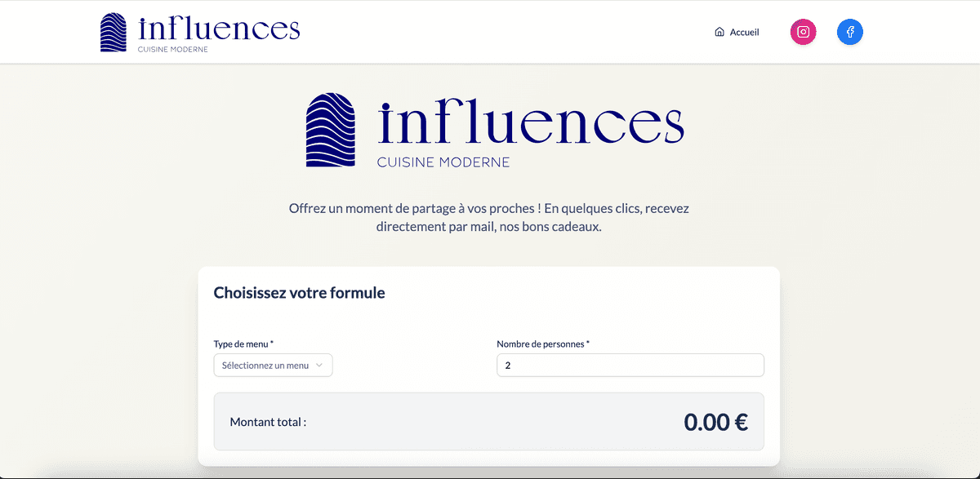The height and width of the screenshot is (479, 980).
Task: Click 'CUISINE MODERNE' subtitle in the header
Action: (173, 49)
